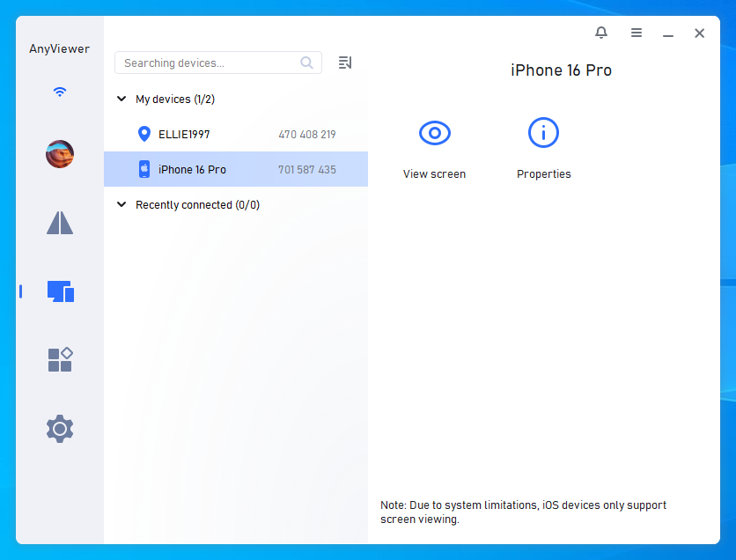The height and width of the screenshot is (560, 736).
Task: Minimize the AnyViewer window
Action: (x=668, y=35)
